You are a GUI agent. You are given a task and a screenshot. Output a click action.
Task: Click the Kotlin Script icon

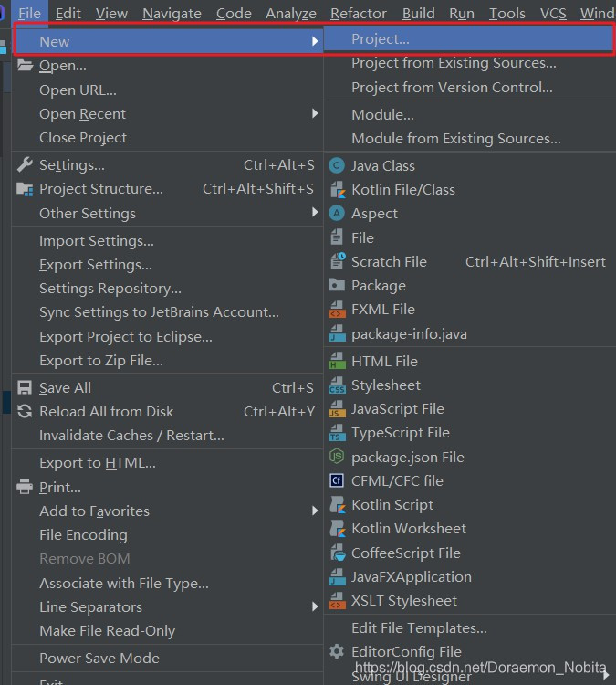pos(337,504)
